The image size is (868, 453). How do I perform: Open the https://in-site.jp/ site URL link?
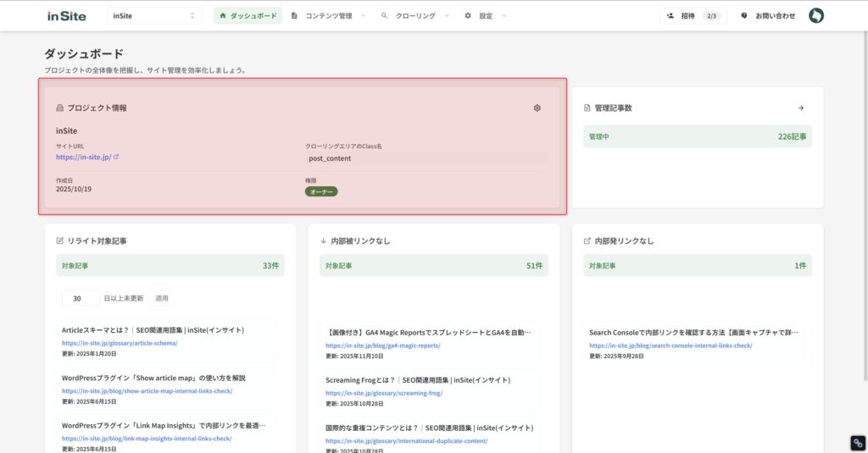(83, 157)
